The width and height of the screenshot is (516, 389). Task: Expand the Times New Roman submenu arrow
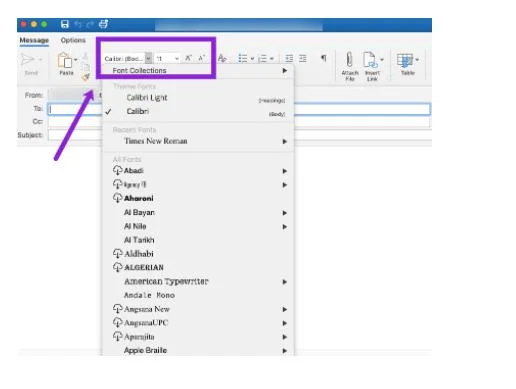(x=284, y=141)
